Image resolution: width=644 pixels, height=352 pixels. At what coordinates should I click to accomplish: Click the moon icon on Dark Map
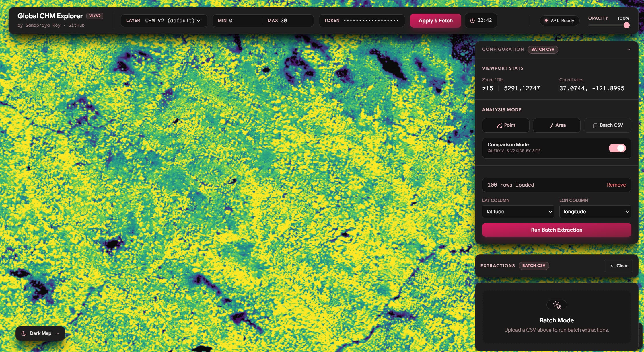click(24, 333)
